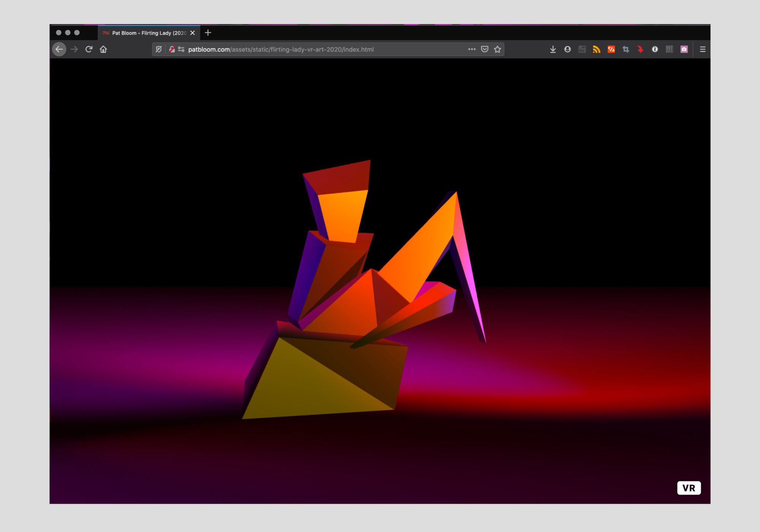Open the Firefox account icon

tap(567, 49)
